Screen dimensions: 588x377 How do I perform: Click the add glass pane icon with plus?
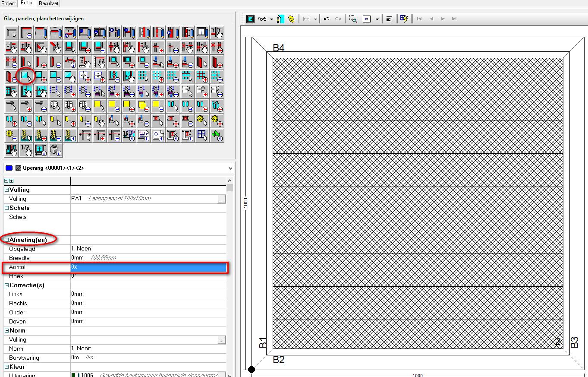(x=41, y=76)
